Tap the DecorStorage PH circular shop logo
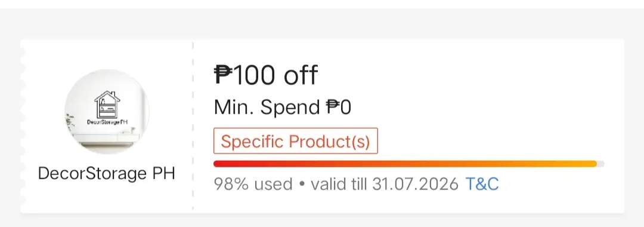This screenshot has height=227, width=644. pyautogui.click(x=107, y=112)
